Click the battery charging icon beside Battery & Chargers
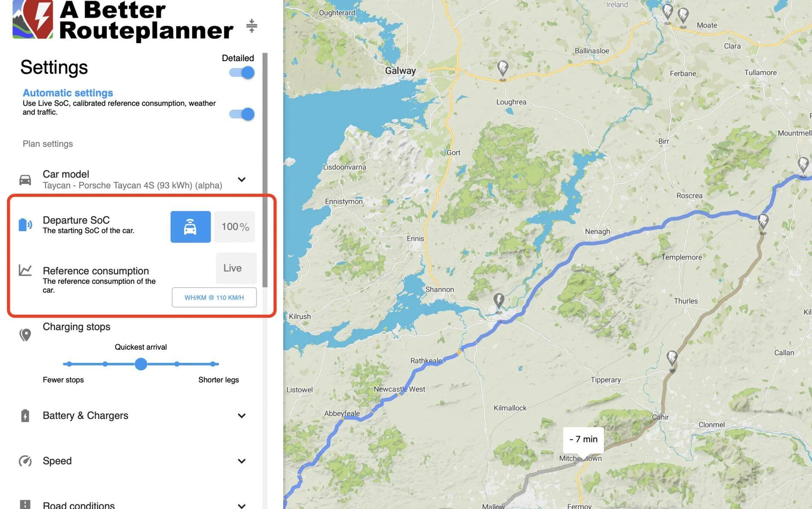Screen dimensions: 812x509 [25, 415]
